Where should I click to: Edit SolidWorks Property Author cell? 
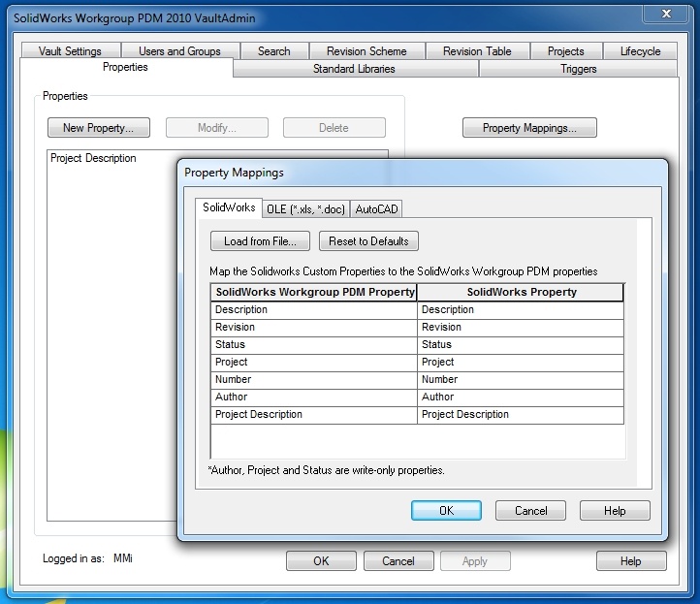point(521,397)
